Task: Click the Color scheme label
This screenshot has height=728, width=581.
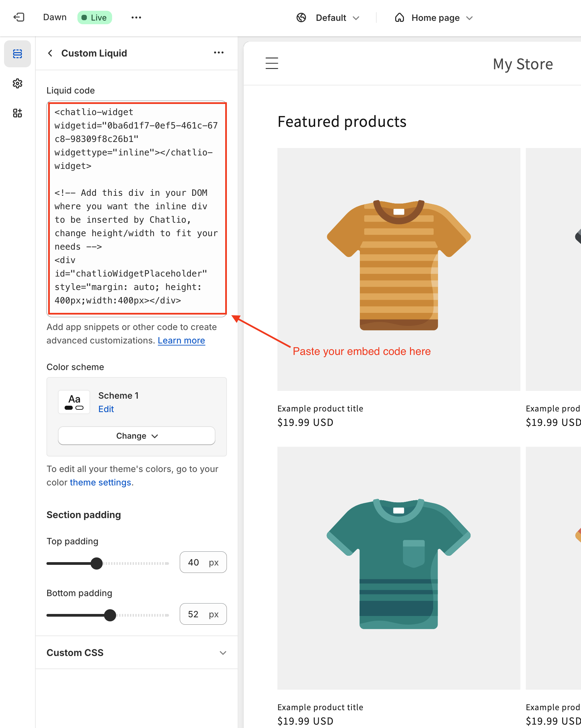Action: click(x=75, y=367)
